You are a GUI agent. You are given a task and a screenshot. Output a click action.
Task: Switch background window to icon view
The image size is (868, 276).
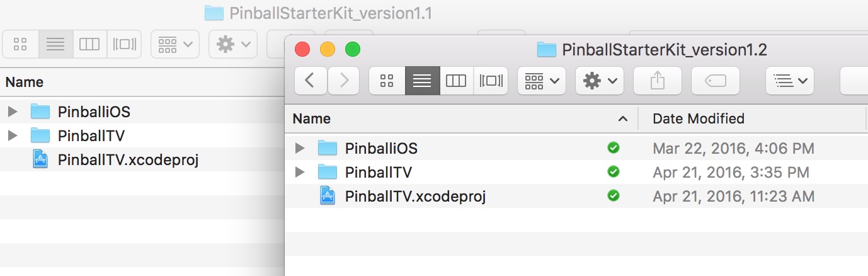20,44
